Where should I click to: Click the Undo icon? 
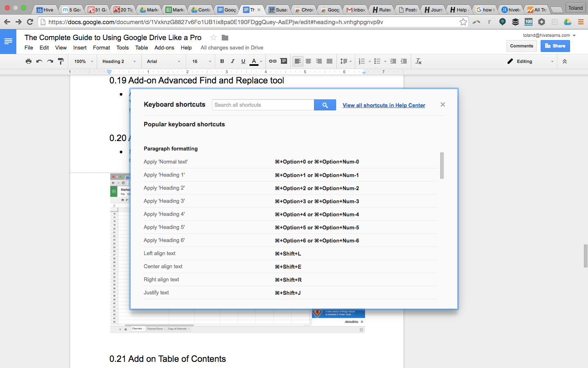point(39,61)
